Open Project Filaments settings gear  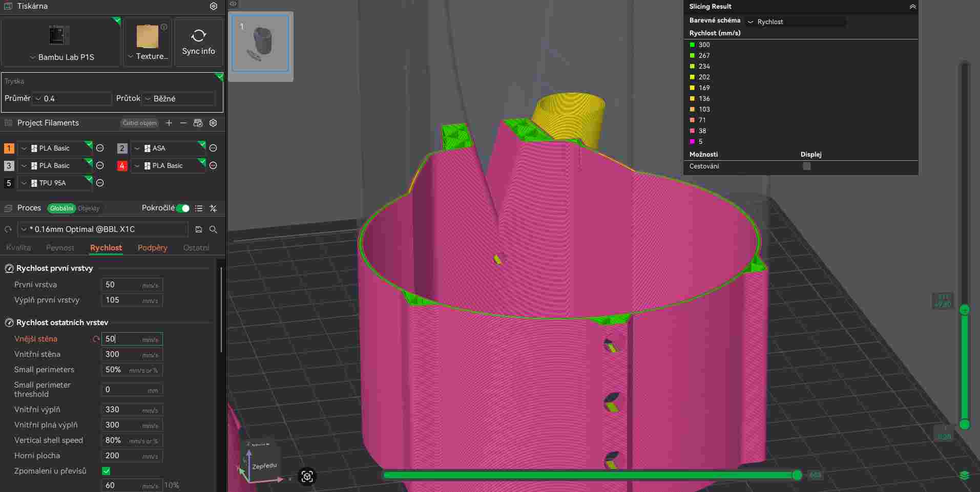(x=214, y=123)
